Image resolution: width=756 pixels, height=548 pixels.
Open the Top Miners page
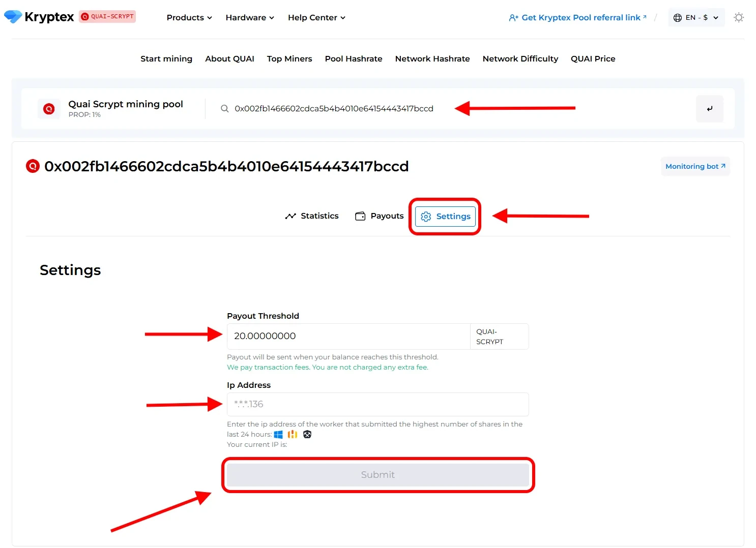click(289, 58)
